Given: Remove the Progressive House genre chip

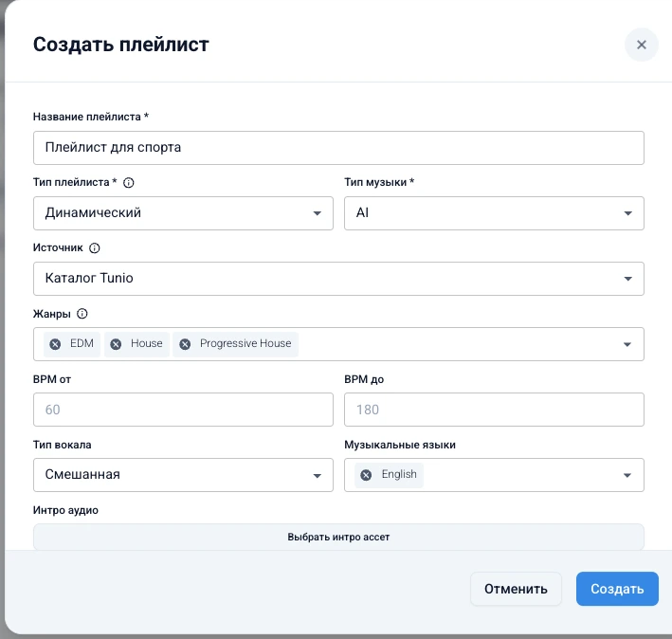Looking at the screenshot, I should [x=185, y=344].
